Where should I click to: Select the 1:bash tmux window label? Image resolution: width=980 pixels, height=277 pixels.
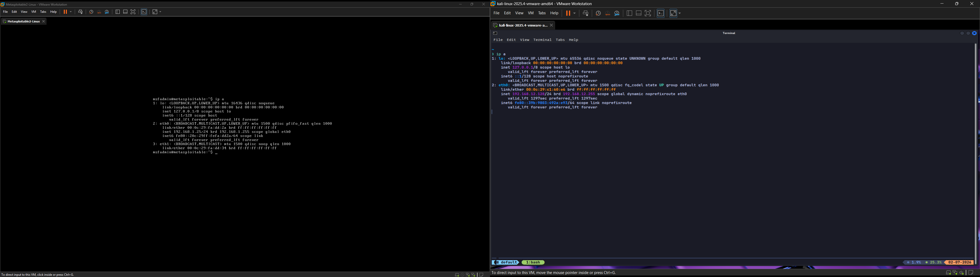tap(533, 262)
